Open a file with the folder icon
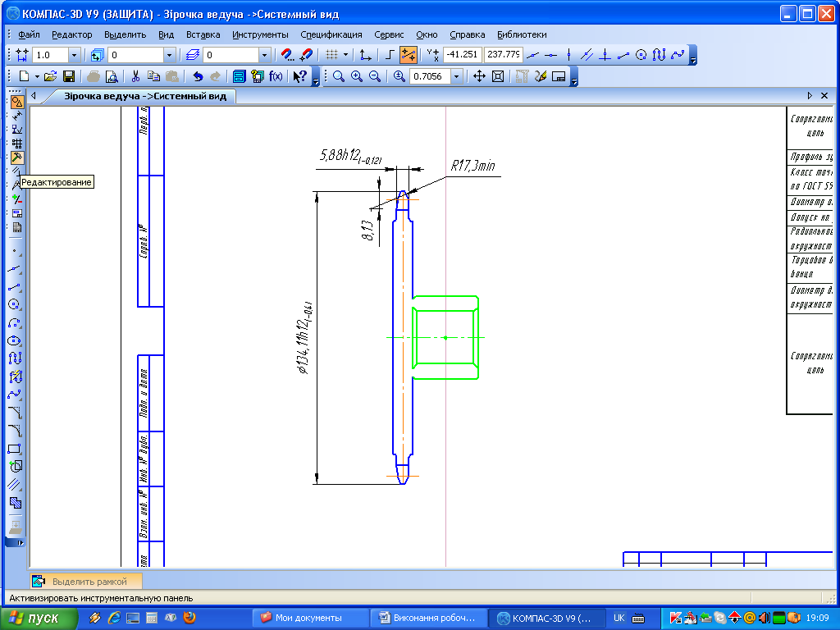 50,76
